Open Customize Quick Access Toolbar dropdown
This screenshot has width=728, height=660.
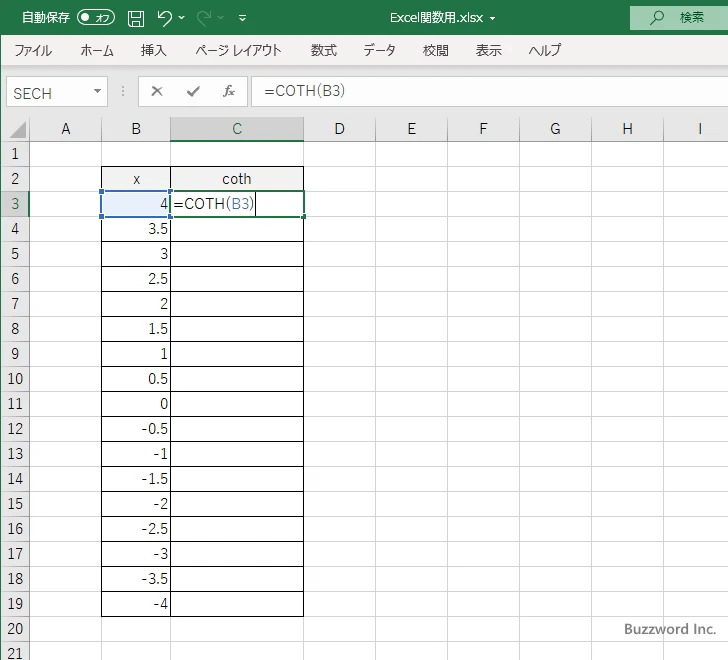242,18
